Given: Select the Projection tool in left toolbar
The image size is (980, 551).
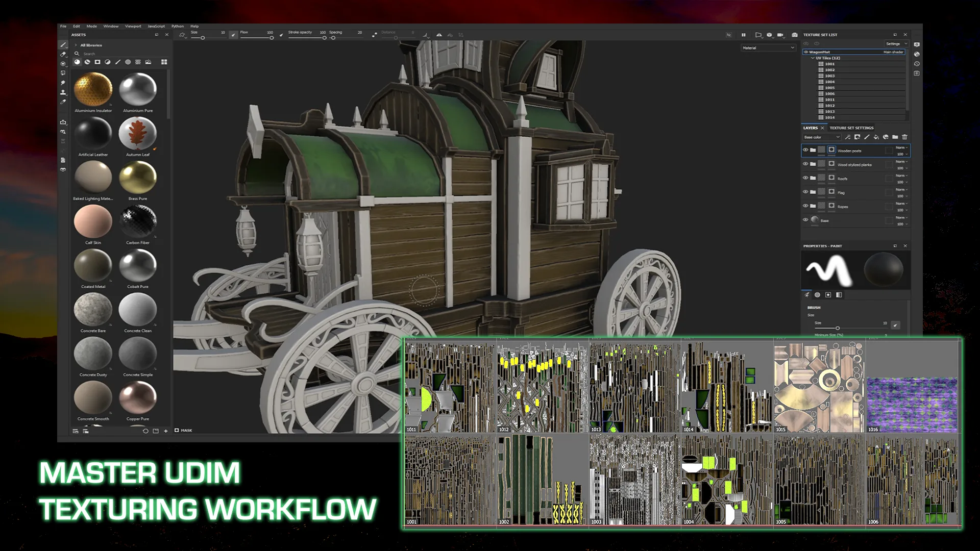Looking at the screenshot, I should (x=63, y=64).
